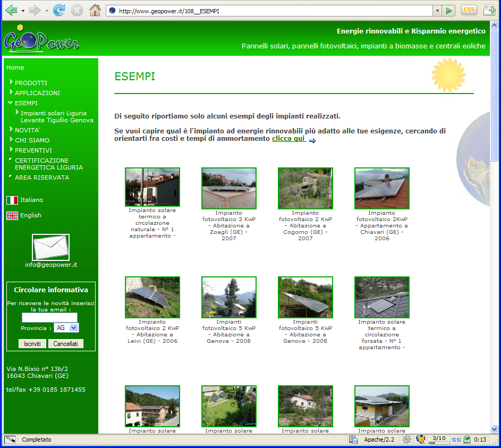501x448 pixels.
Task: Click the 'Apache/2.2' status bar text
Action: pyautogui.click(x=379, y=439)
